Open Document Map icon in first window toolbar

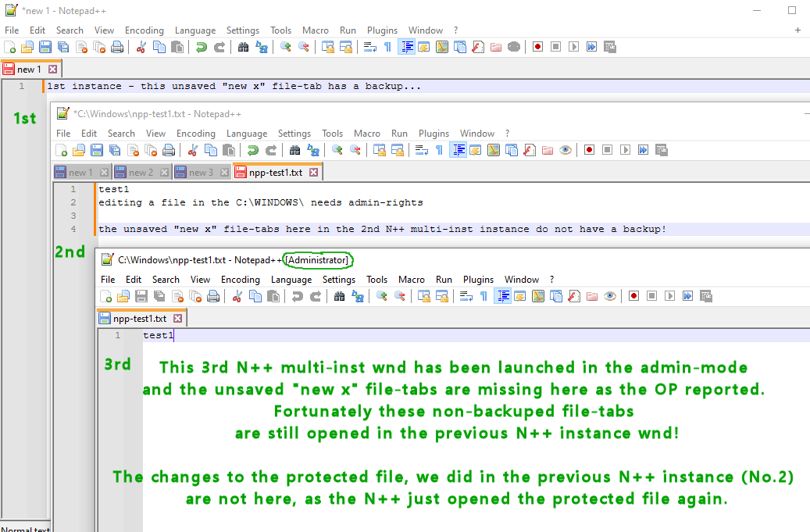pyautogui.click(x=442, y=47)
